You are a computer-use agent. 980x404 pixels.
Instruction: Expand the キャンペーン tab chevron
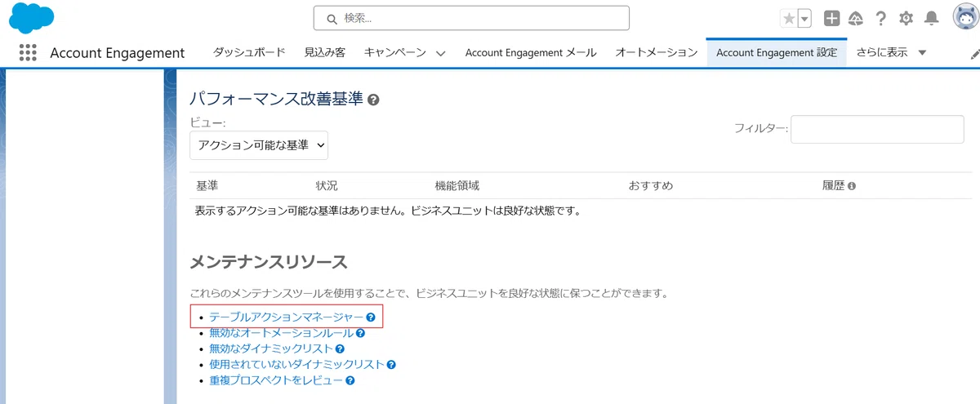(440, 53)
